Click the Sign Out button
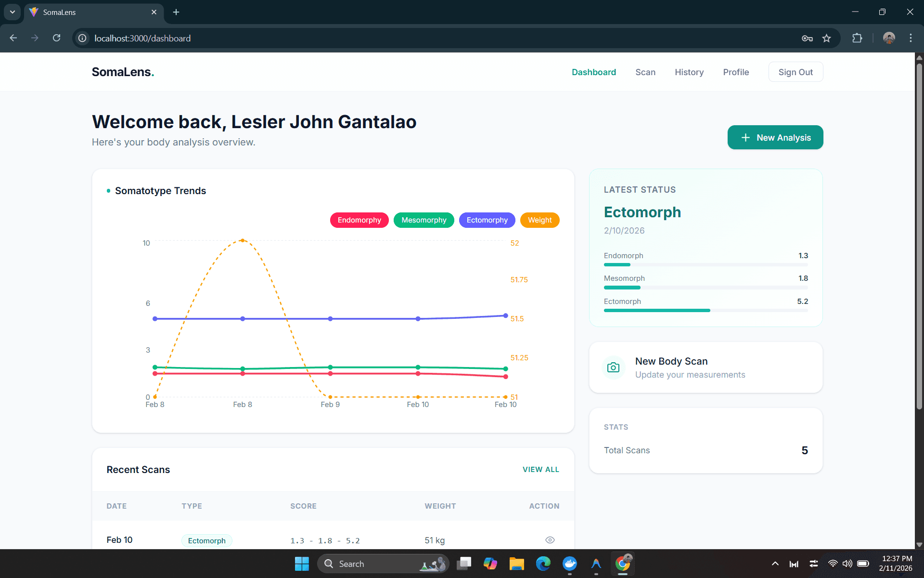The image size is (924, 578). point(796,72)
